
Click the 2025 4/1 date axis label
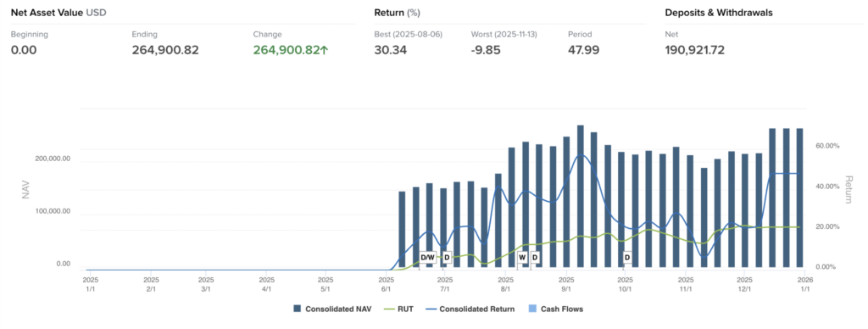267,285
